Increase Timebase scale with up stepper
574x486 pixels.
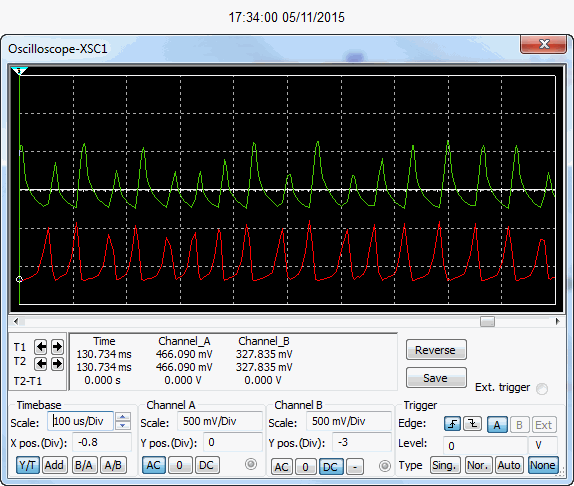[x=123, y=417]
